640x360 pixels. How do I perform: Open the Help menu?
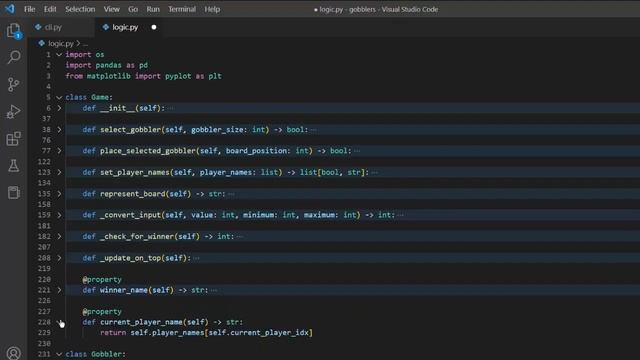(212, 9)
